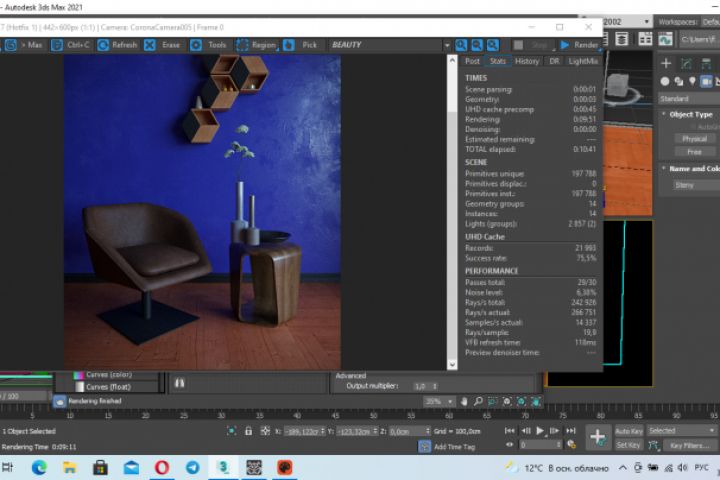
Task: Toggle Set Key mode
Action: (628, 445)
